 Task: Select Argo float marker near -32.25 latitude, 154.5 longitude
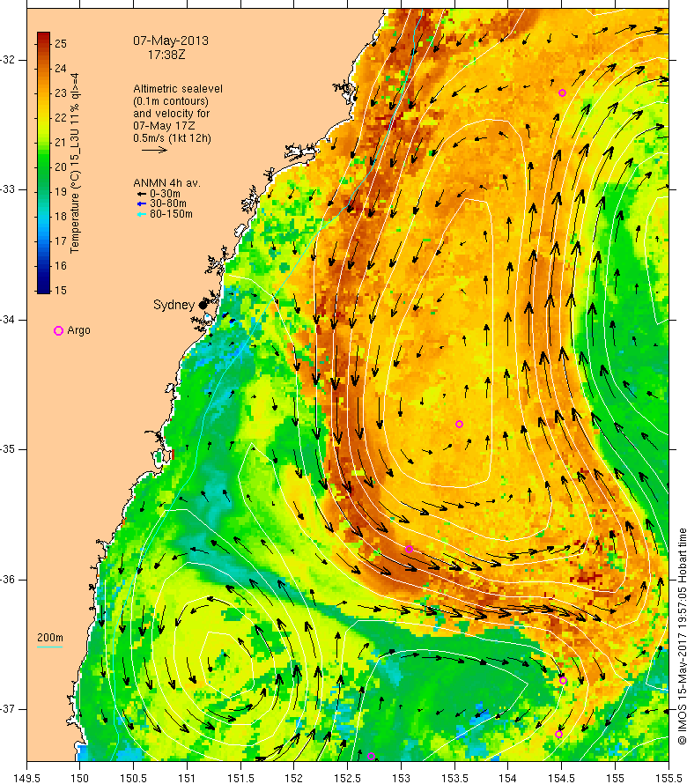pos(562,93)
